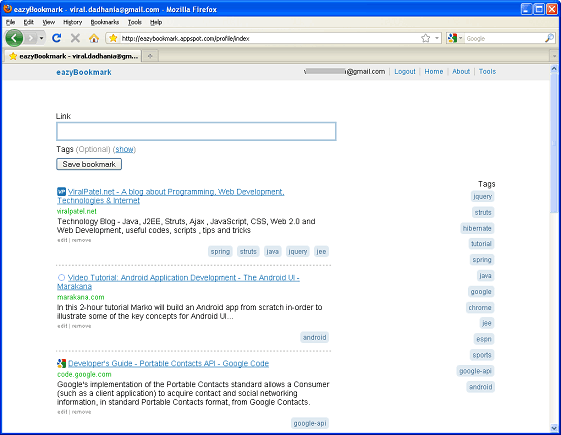Open the address bar history dropdown

click(437, 38)
